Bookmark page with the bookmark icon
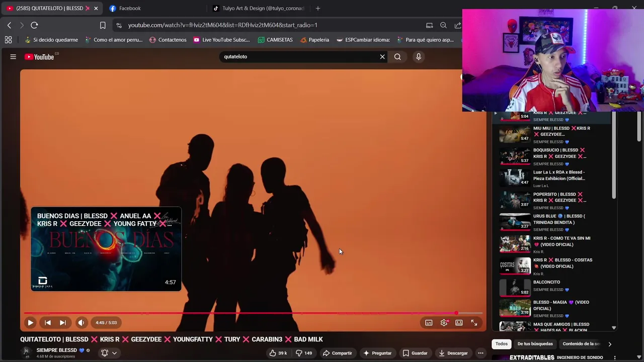The image size is (644, 362). click(x=103, y=25)
